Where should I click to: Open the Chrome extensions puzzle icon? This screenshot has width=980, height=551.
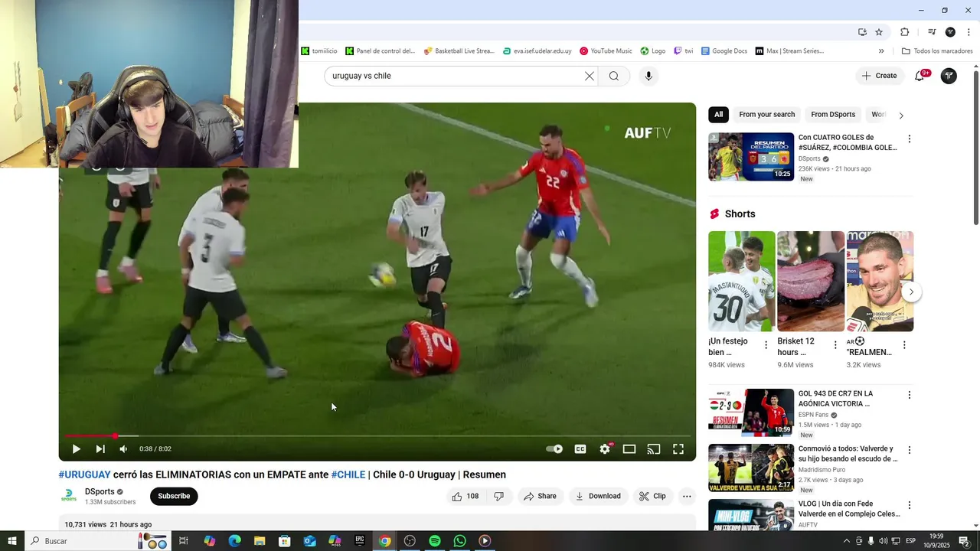(x=905, y=32)
